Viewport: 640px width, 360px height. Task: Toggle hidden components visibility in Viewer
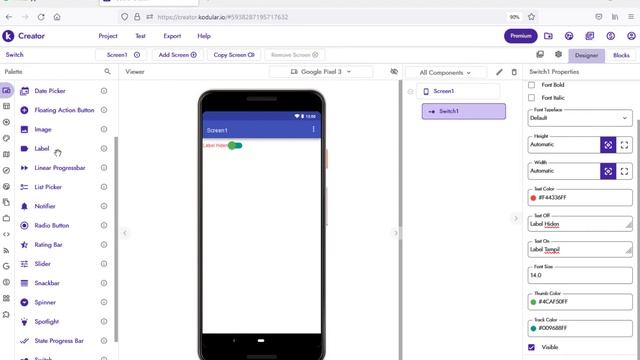(394, 71)
